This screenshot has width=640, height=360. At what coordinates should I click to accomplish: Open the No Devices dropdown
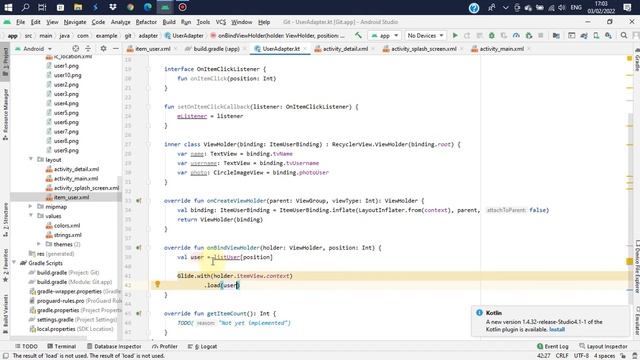point(425,36)
